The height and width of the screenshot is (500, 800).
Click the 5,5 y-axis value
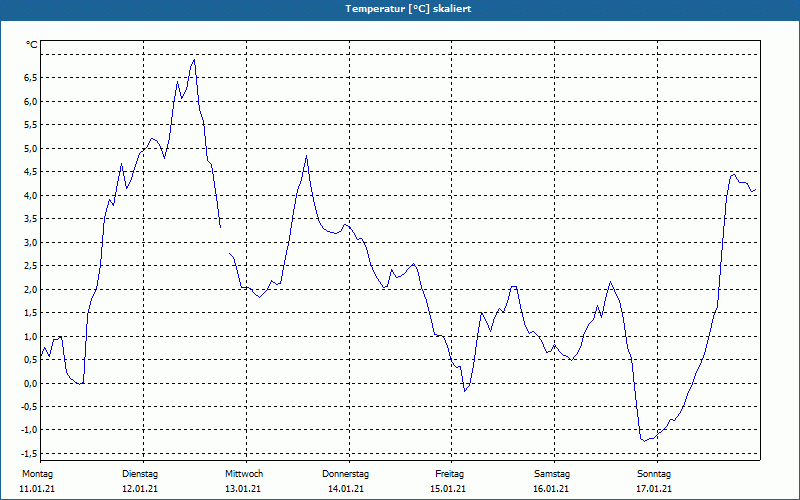(x=30, y=124)
